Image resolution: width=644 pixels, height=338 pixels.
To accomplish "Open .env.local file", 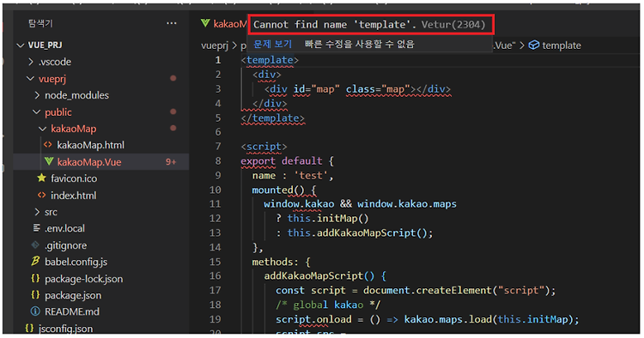I will [64, 228].
